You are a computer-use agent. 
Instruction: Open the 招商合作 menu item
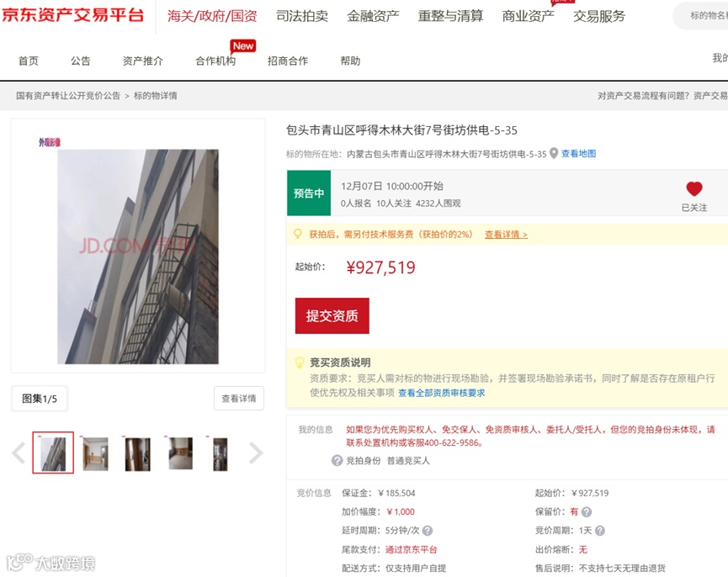pos(288,61)
